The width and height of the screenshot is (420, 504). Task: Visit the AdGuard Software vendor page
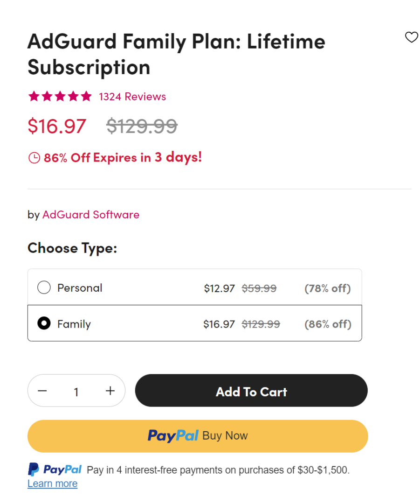[91, 215]
